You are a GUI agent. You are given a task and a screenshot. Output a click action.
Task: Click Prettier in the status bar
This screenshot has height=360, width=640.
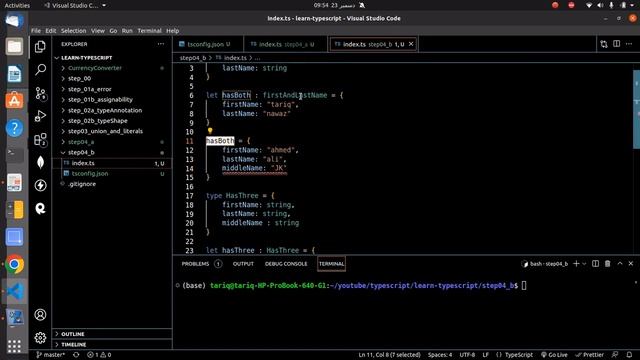coord(589,355)
